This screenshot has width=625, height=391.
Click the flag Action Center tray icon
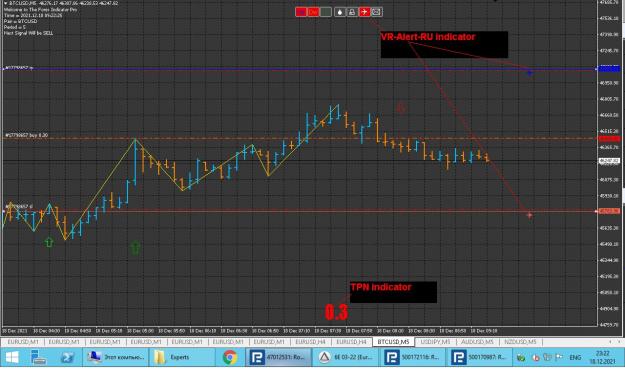click(560, 358)
